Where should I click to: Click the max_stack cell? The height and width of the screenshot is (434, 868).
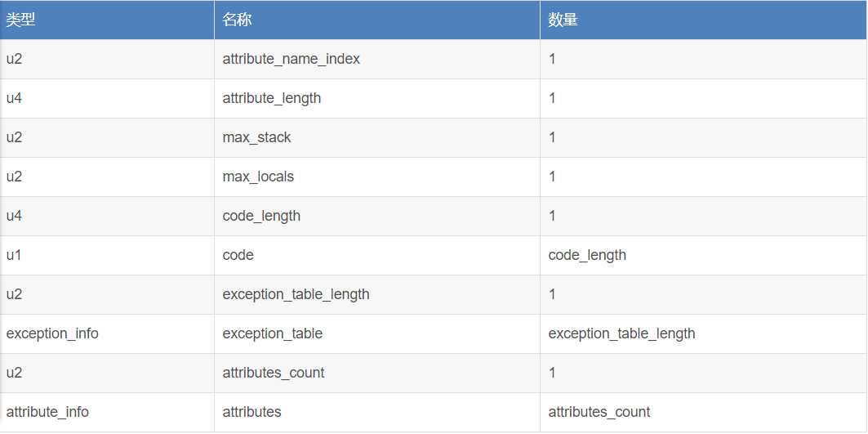[256, 137]
